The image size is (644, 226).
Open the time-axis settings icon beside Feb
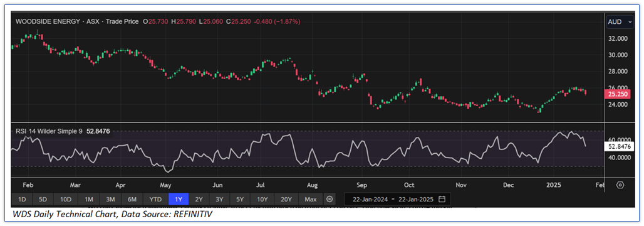pos(620,185)
